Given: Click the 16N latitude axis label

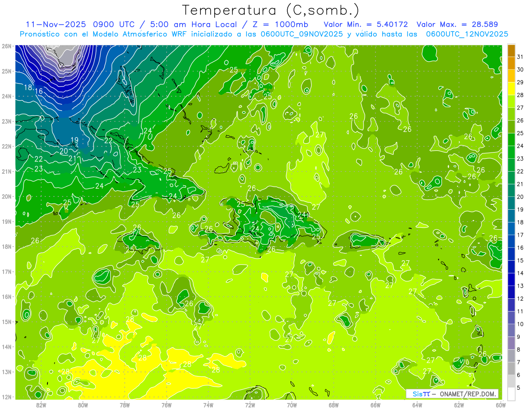Looking at the screenshot, I should [x=7, y=297].
